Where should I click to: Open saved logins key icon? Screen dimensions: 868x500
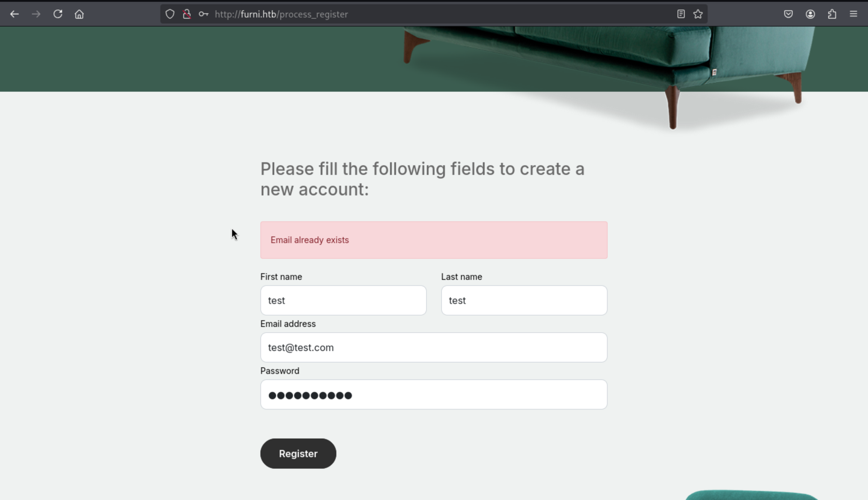click(203, 14)
